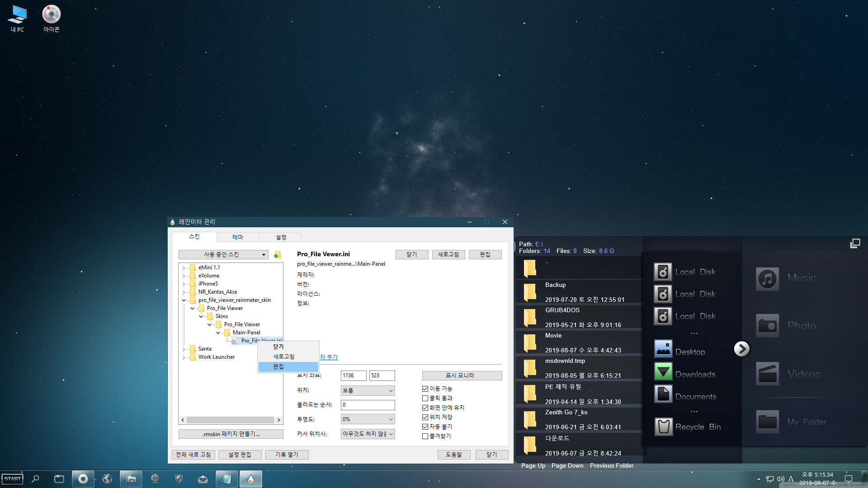Click the tree scrollbar right arrow
Image resolution: width=868 pixels, height=488 pixels.
click(279, 420)
